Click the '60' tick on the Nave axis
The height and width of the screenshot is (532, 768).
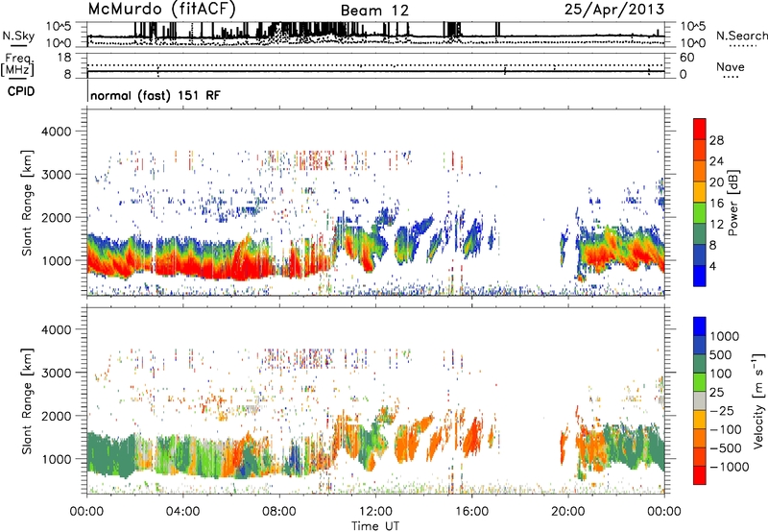(686, 58)
